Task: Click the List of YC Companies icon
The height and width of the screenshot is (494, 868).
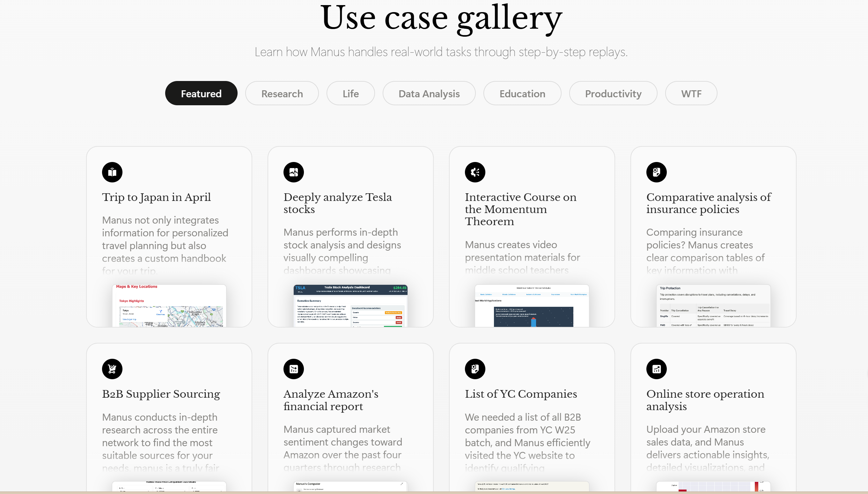Action: point(475,369)
